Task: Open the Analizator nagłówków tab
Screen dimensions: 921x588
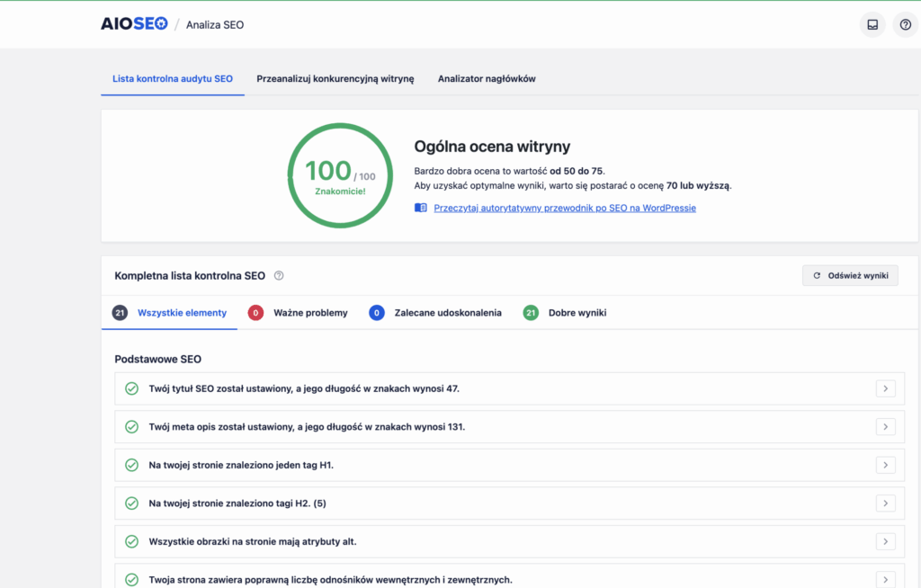Action: 486,78
